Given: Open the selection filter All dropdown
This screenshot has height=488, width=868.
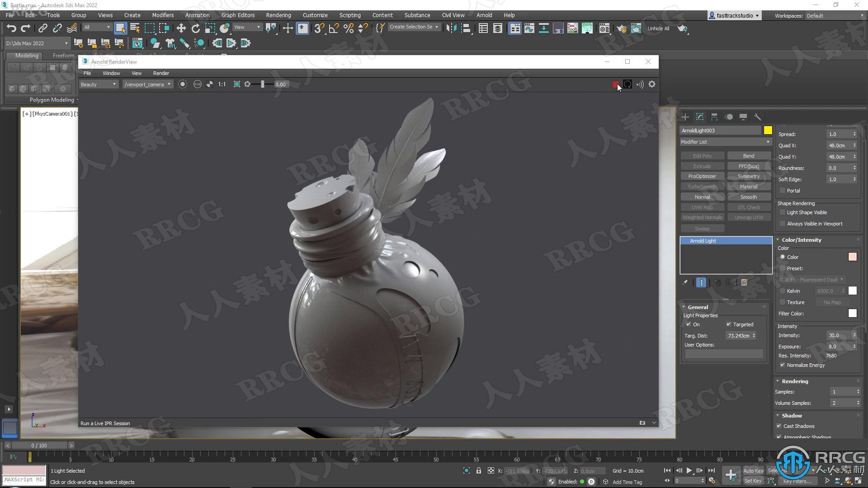Looking at the screenshot, I should [97, 28].
